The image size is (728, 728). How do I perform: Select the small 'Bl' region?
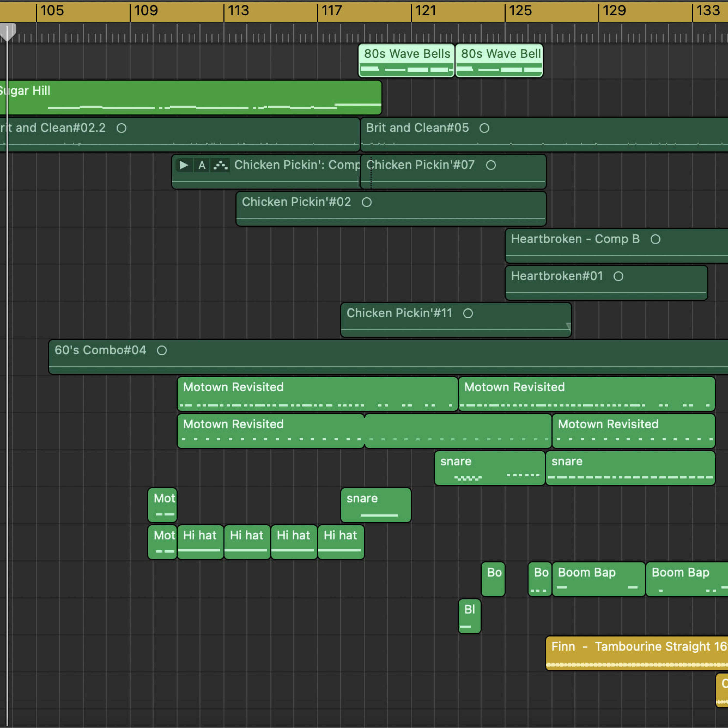(469, 616)
